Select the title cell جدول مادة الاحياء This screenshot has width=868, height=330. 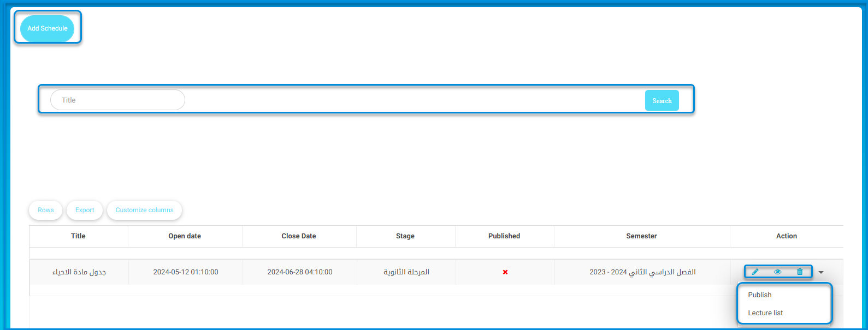[79, 272]
